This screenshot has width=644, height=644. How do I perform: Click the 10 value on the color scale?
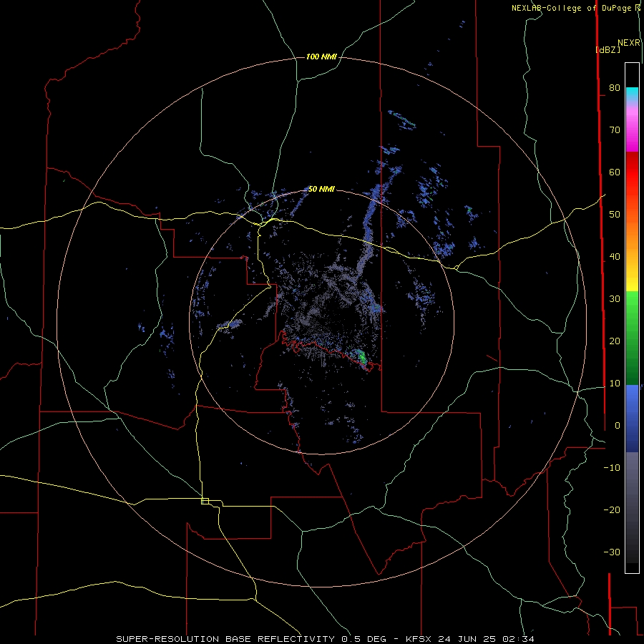[x=615, y=384]
